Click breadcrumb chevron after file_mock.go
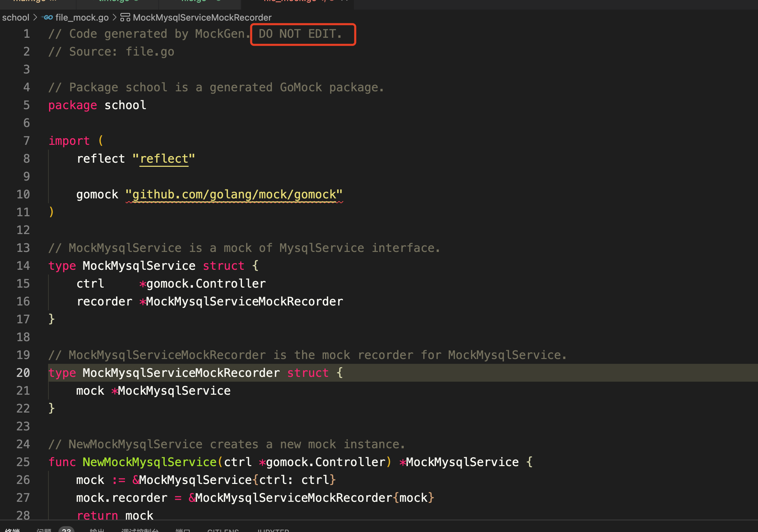 tap(115, 18)
